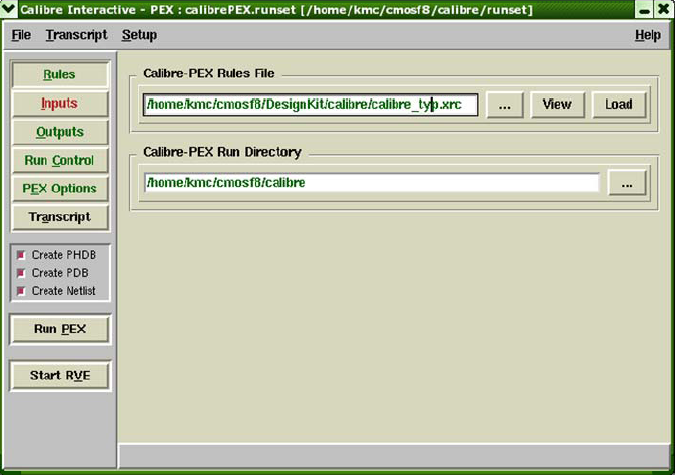Select the Rules panel button
This screenshot has width=675, height=475.
60,75
